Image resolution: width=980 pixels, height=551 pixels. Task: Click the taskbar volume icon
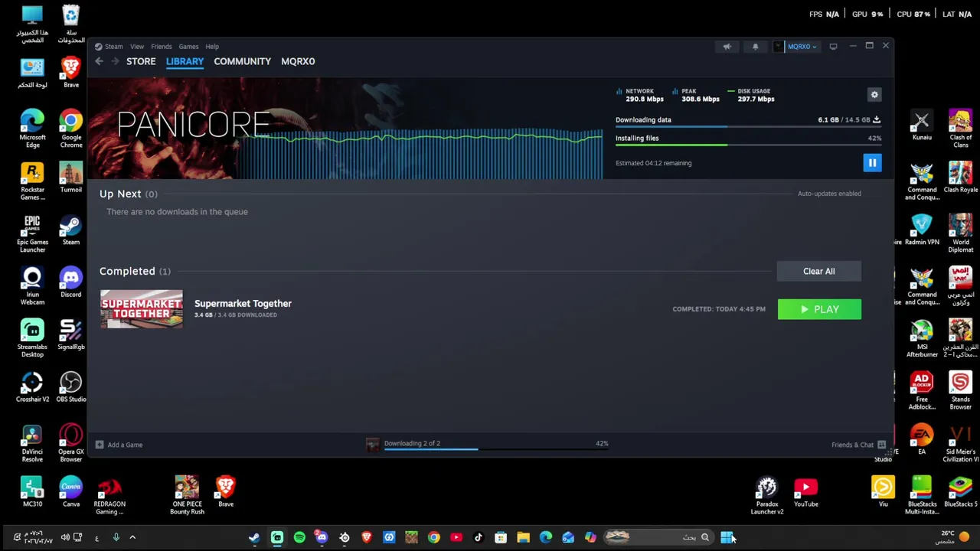coord(65,537)
